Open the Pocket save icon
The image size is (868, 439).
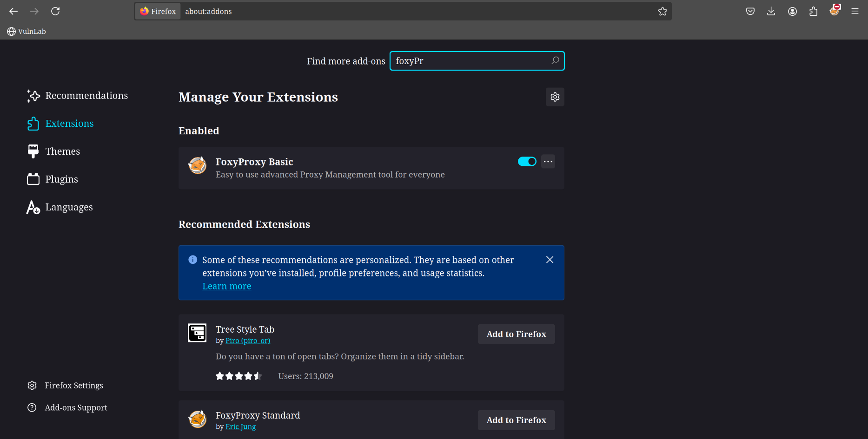pyautogui.click(x=750, y=11)
